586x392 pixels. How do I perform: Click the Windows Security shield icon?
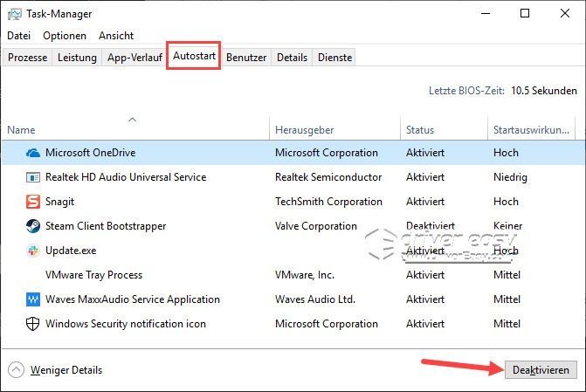click(33, 324)
